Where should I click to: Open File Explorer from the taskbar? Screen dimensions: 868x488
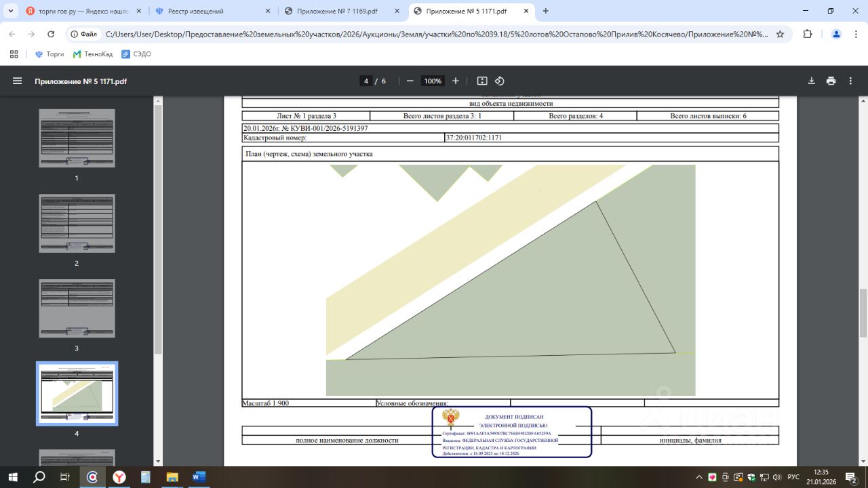pos(172,477)
